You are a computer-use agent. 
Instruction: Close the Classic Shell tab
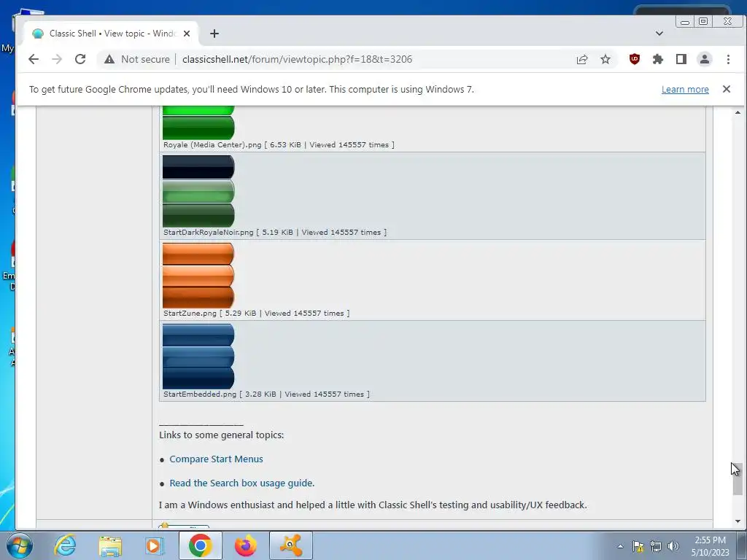click(x=187, y=34)
